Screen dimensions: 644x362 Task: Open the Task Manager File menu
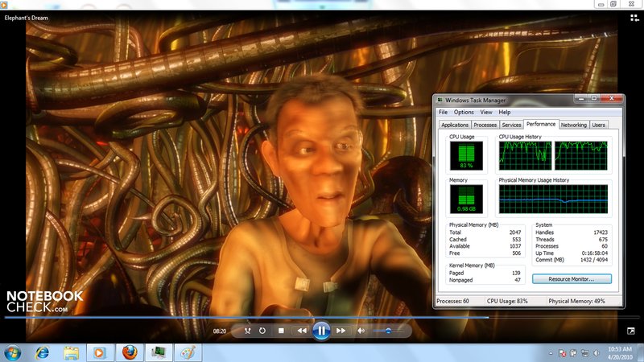click(x=443, y=113)
